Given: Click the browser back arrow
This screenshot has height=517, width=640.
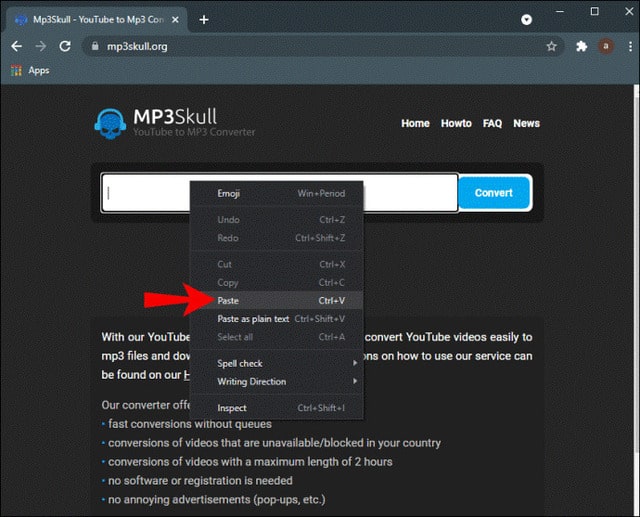Looking at the screenshot, I should (x=16, y=46).
